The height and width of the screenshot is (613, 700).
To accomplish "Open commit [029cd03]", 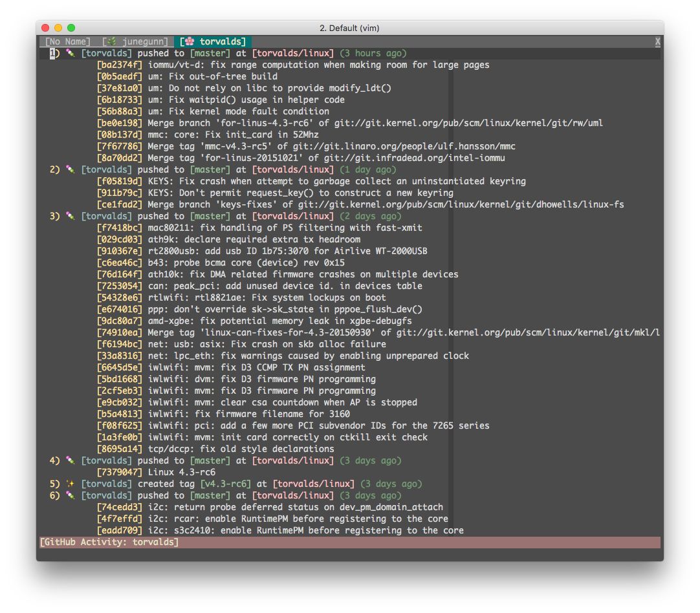I will point(120,239).
